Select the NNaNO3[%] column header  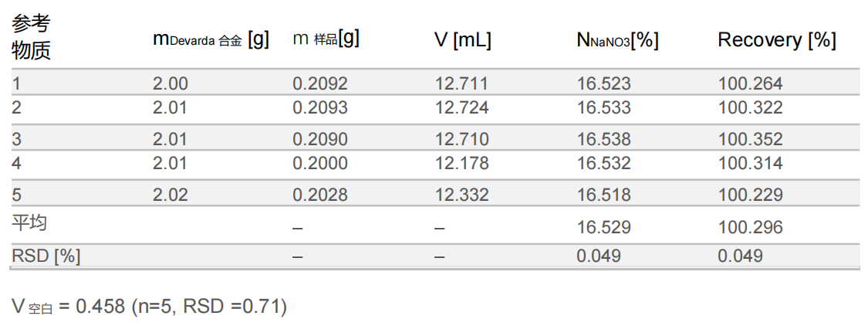click(x=617, y=40)
